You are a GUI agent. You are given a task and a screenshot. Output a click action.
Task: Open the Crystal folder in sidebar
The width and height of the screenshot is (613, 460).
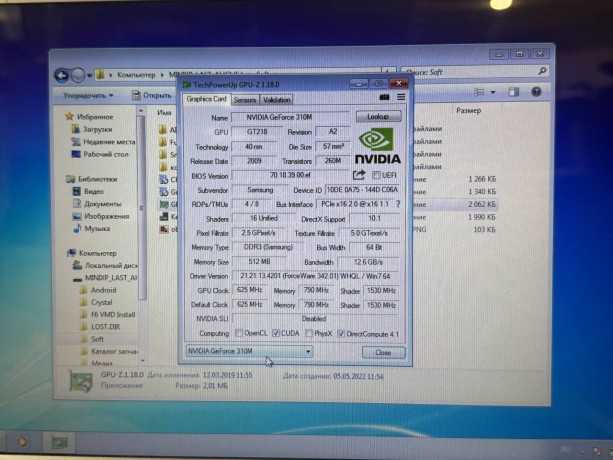tap(96, 302)
